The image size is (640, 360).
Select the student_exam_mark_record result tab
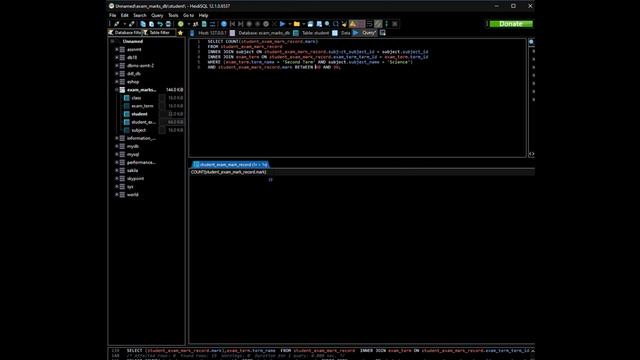point(231,164)
